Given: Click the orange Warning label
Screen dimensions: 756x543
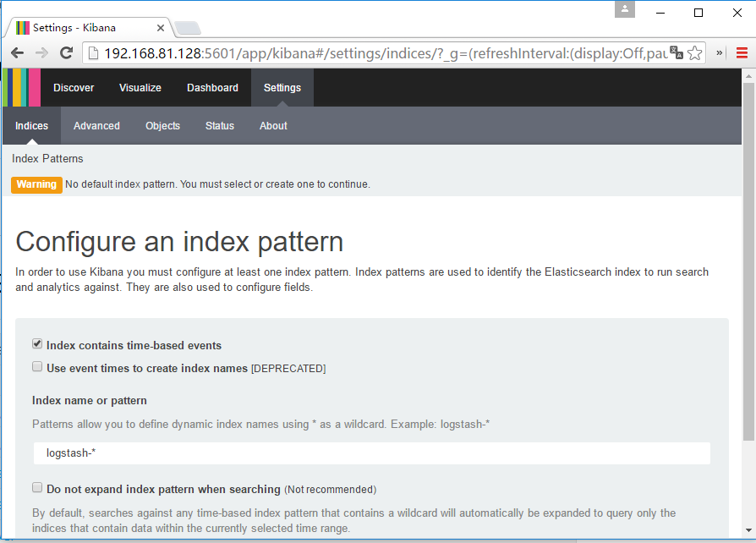Looking at the screenshot, I should (36, 184).
